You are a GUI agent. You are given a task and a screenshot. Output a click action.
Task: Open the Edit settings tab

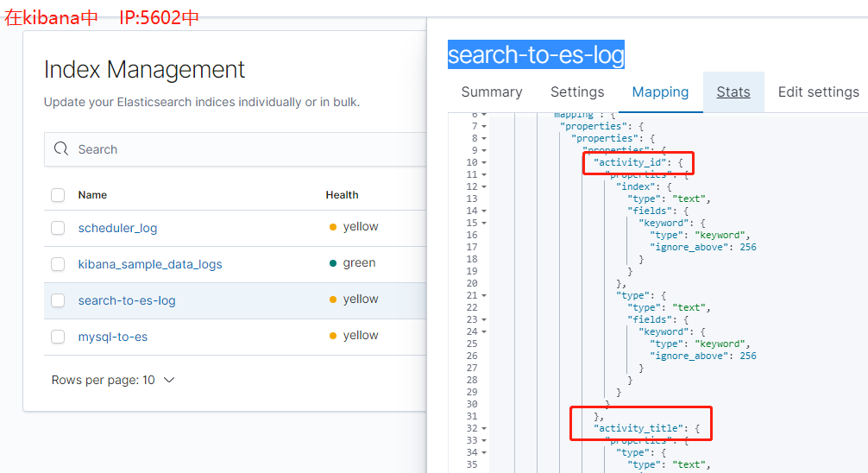[818, 92]
